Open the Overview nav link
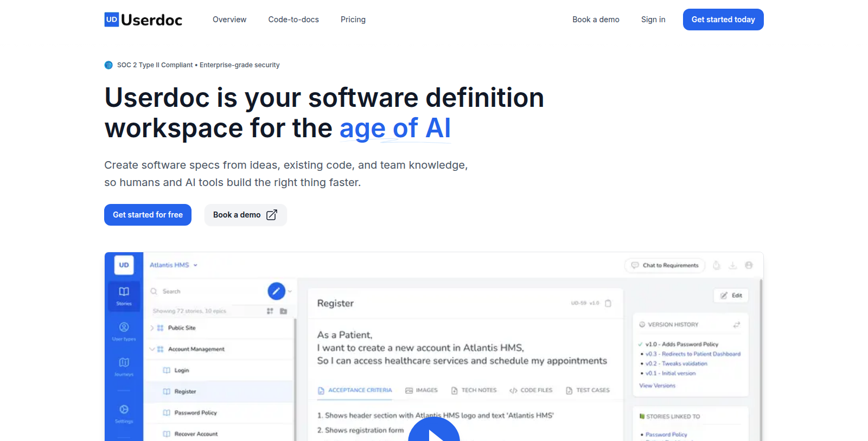 coord(229,20)
